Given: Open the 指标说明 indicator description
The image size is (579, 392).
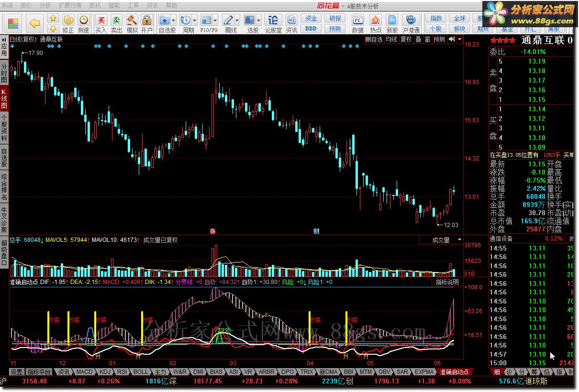Looking at the screenshot, I should click(447, 282).
